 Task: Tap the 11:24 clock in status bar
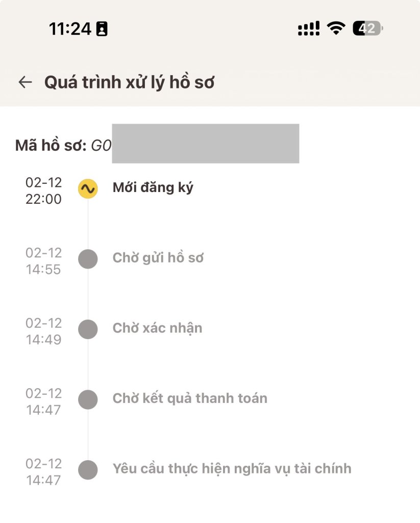pos(70,29)
